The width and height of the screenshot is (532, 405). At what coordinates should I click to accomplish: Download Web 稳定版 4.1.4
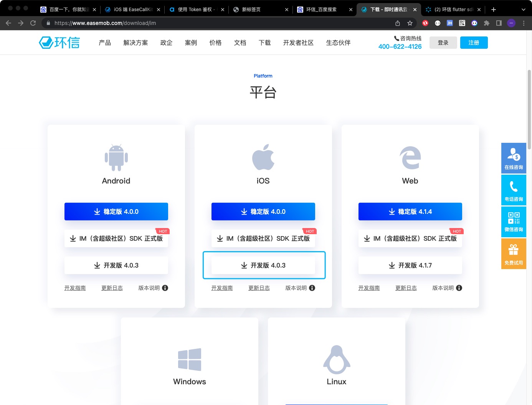(410, 212)
